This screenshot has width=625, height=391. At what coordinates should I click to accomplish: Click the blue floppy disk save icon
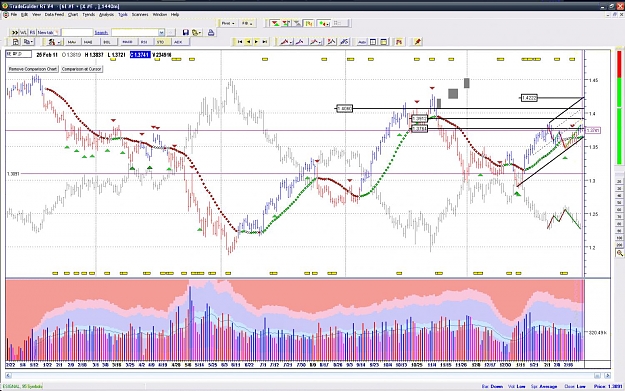(x=186, y=33)
